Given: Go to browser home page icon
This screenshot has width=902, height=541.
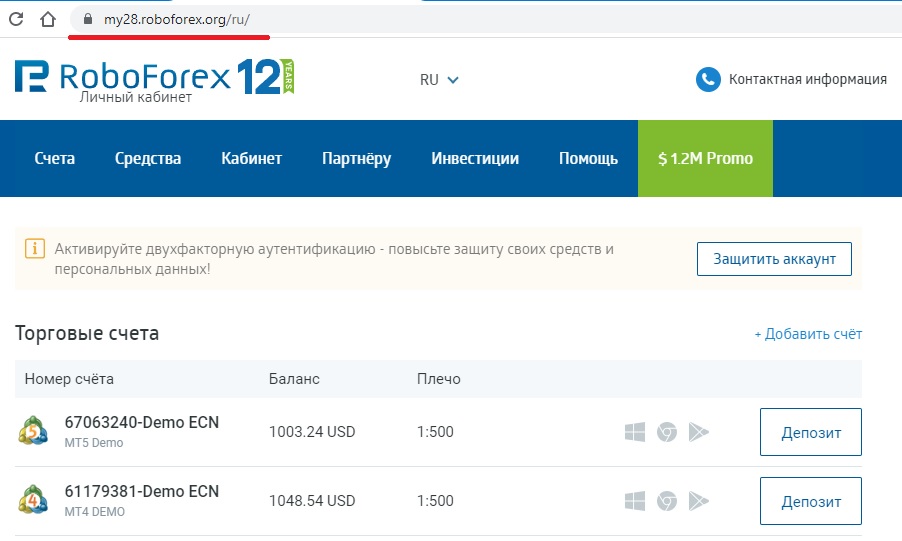Looking at the screenshot, I should 48,19.
